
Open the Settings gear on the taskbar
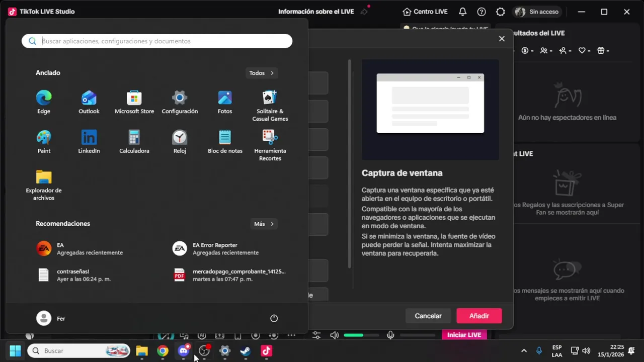pos(225,350)
